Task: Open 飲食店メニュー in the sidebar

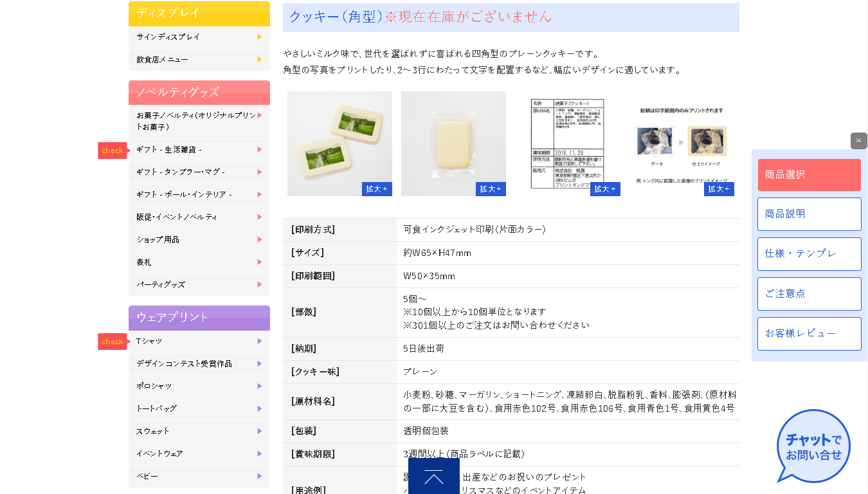Action: [199, 59]
